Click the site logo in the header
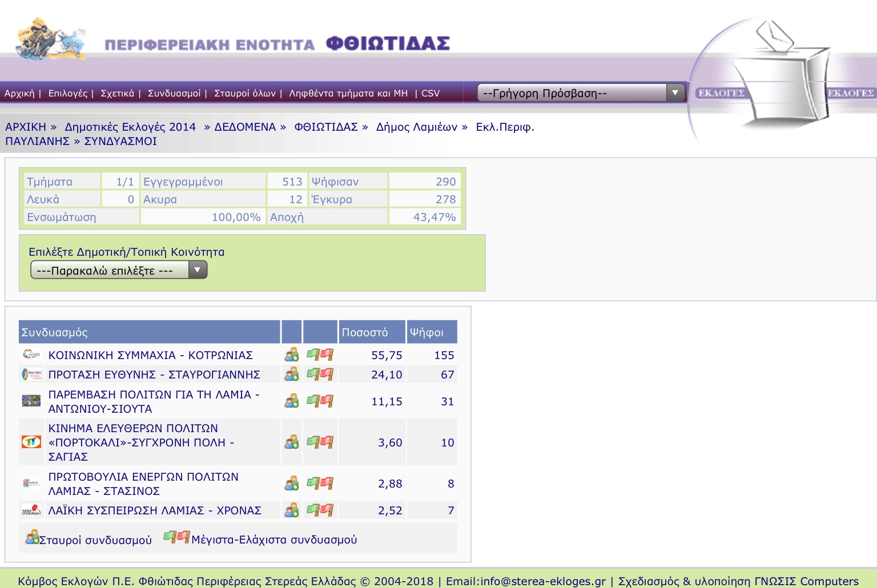 pos(51,39)
